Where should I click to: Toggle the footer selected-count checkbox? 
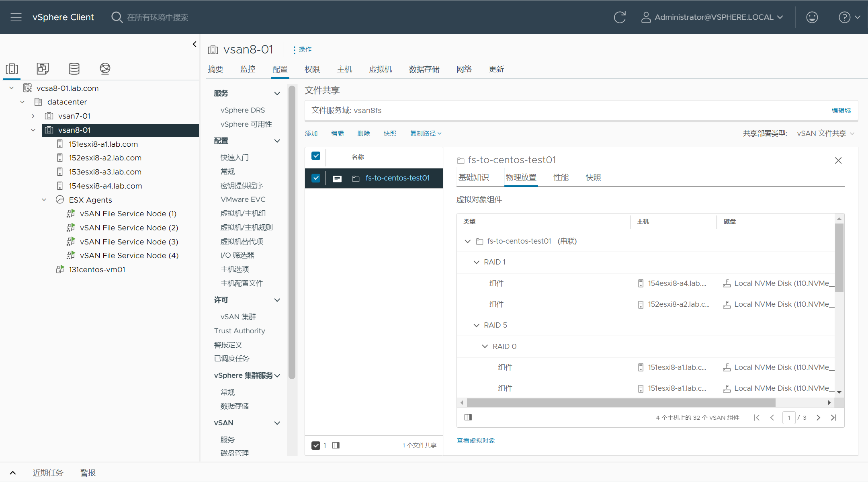click(x=316, y=445)
